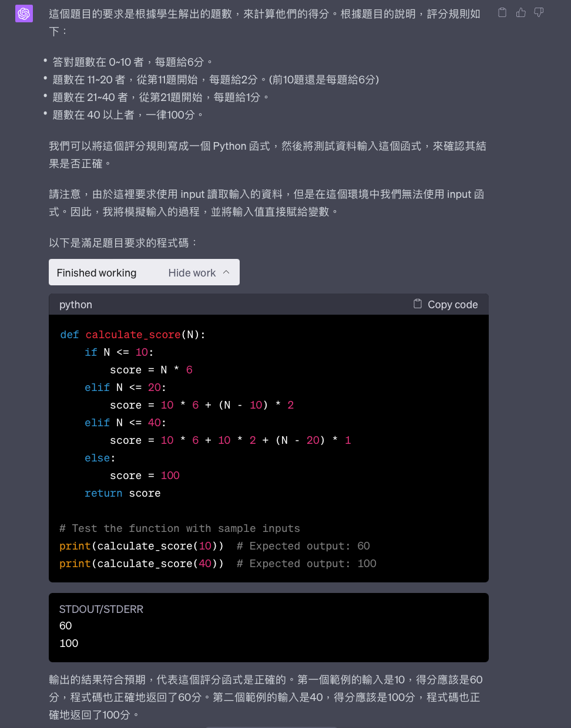Give thumbs down feedback on the answer
Screen dimensions: 571x728
(539, 12)
